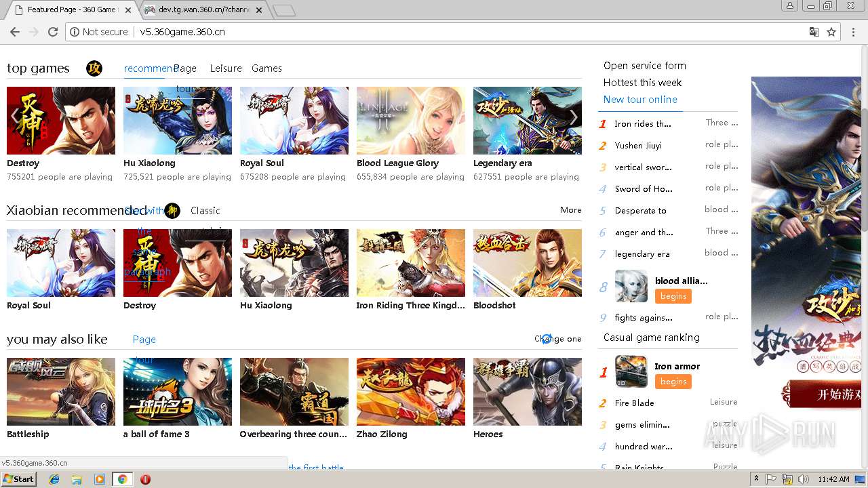Open Iron Riding Three Kingdoms thumbnail

pyautogui.click(x=411, y=263)
